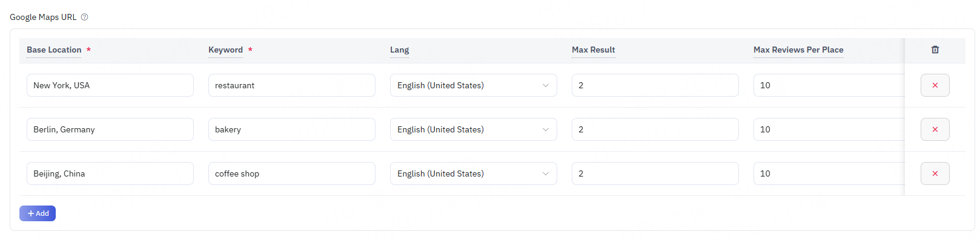Screen dimensions: 980x243
Task: Click the trash icon in table header
Action: 935,50
